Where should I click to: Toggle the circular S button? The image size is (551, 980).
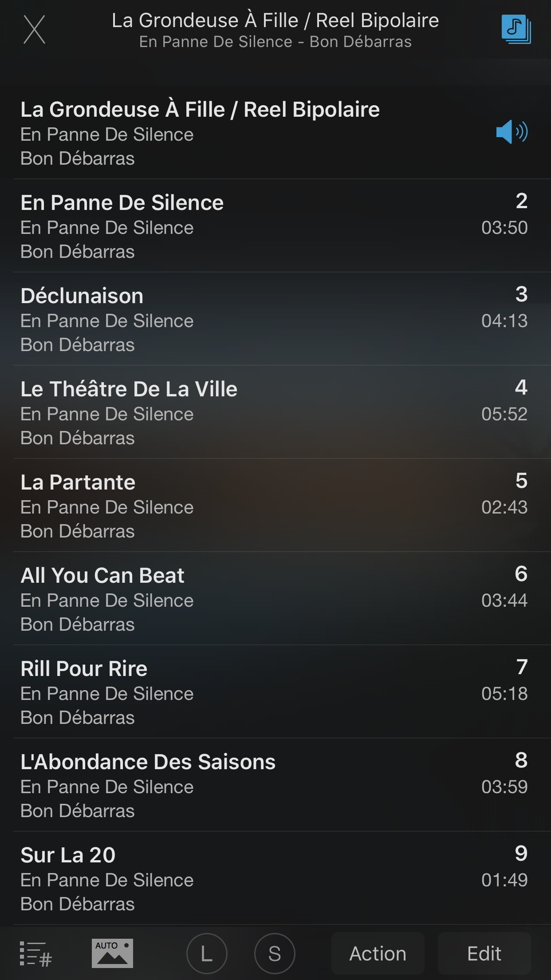pos(275,953)
